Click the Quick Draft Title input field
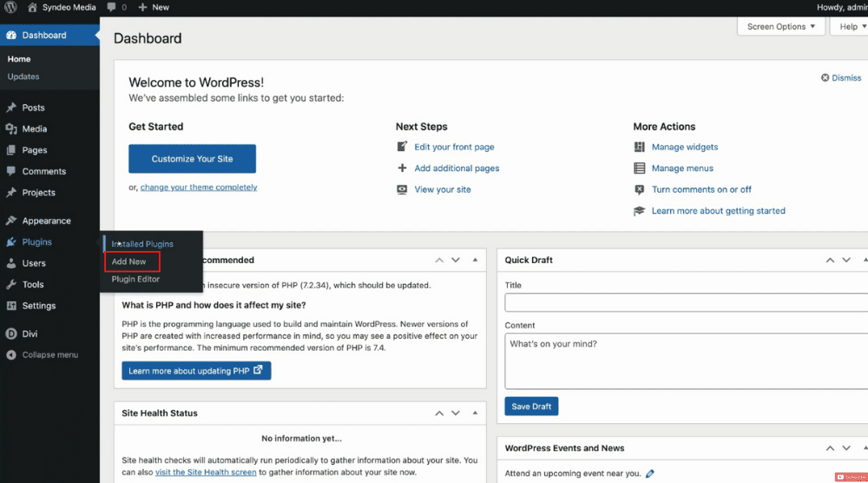This screenshot has width=868, height=483. pos(686,302)
